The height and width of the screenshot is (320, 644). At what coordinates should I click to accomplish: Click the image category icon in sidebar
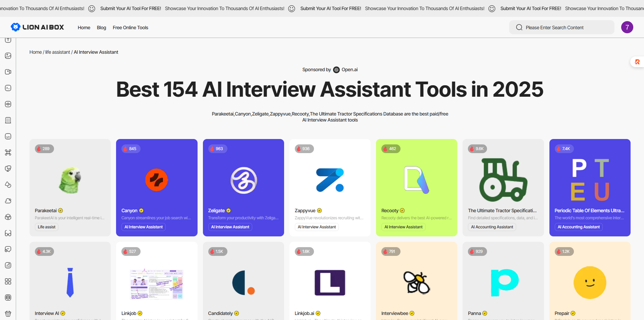click(8, 56)
